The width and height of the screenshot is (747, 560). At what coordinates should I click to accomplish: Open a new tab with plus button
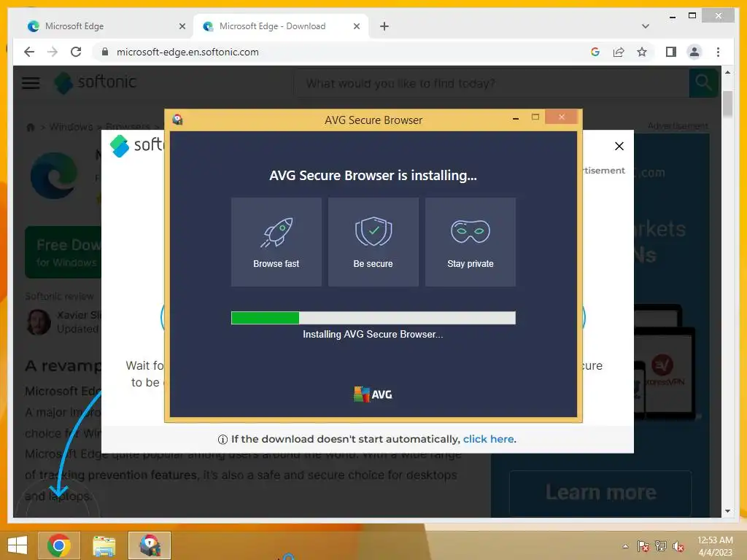click(384, 26)
